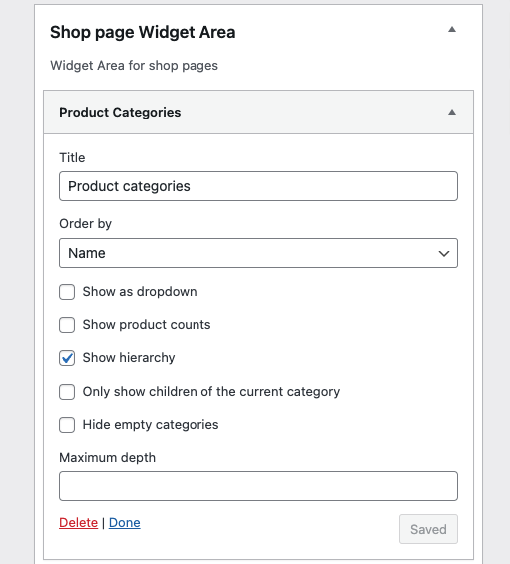
Task: Click the Product Categories widget header bar
Action: click(x=258, y=112)
